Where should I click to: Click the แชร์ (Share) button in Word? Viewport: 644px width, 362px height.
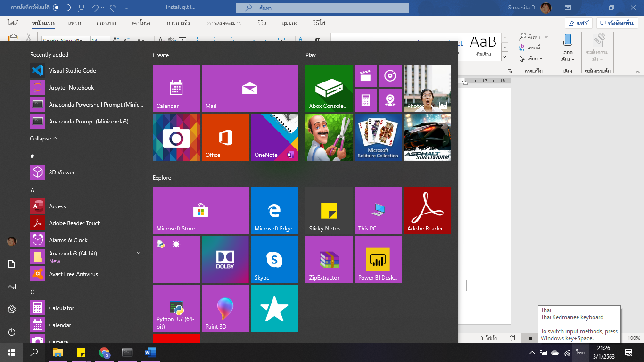pyautogui.click(x=578, y=23)
